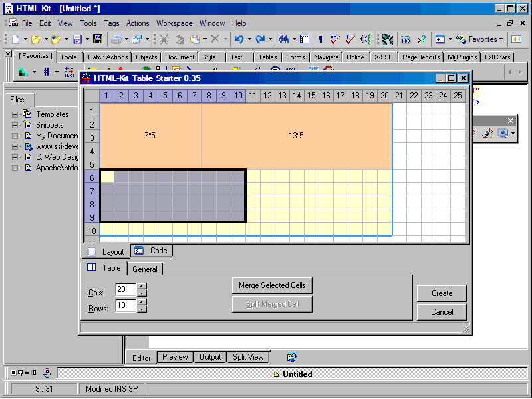Click the circular reload icon in bottom bar
532x399 pixels.
pos(47,373)
